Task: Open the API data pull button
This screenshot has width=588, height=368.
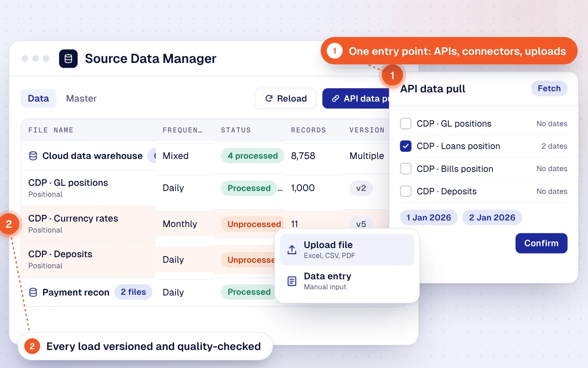Action: pyautogui.click(x=356, y=98)
